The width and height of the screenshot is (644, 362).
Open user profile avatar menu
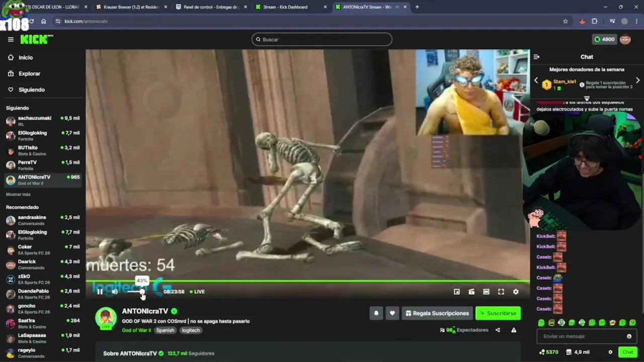pos(625,39)
